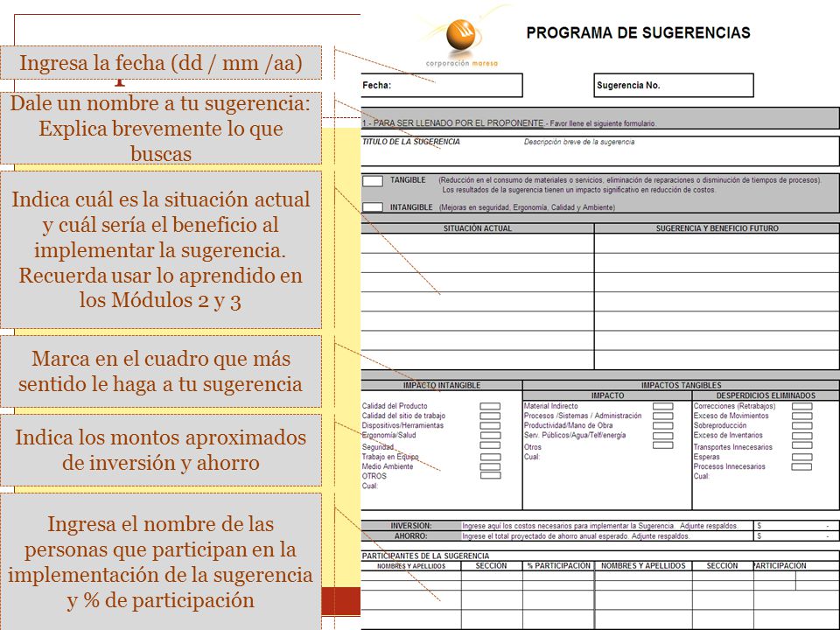Check the Trabajo en Equipo box

coord(490,457)
